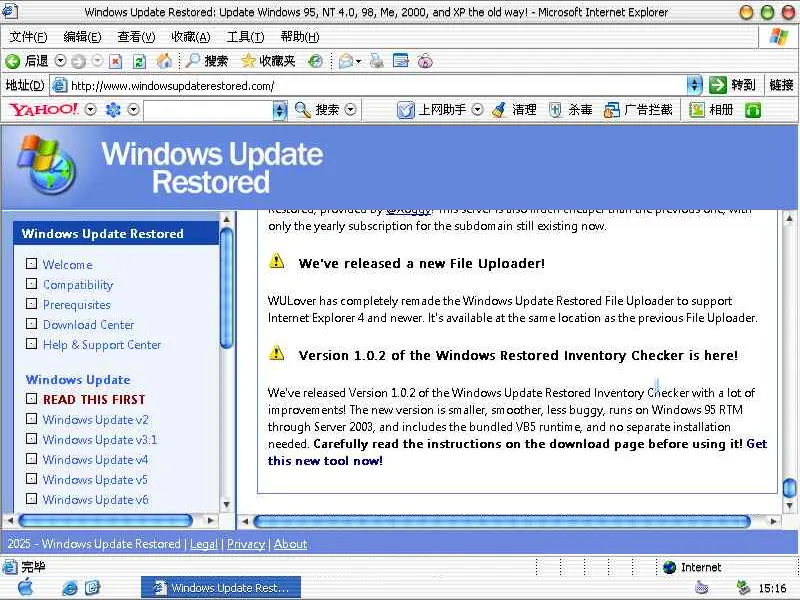Screen dimensions: 800x600
Task: Click the Back (后退) arrow button
Action: pyautogui.click(x=12, y=61)
